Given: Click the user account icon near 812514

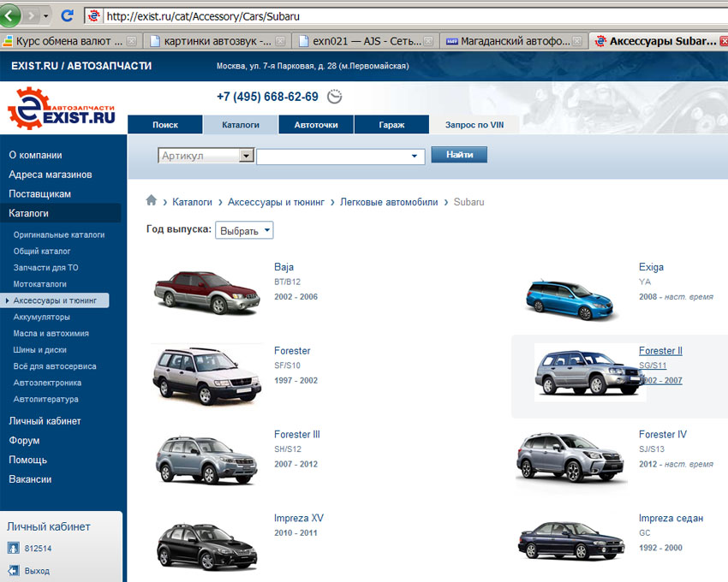Looking at the screenshot, I should coord(14,549).
